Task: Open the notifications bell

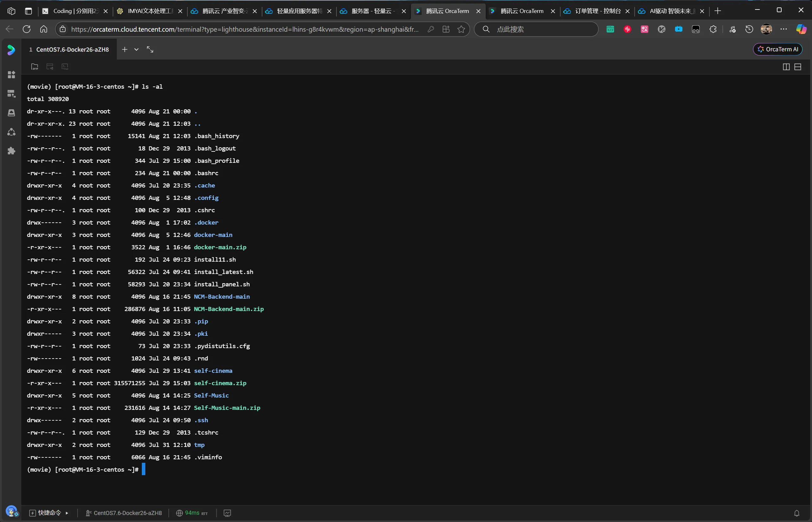Action: click(797, 513)
